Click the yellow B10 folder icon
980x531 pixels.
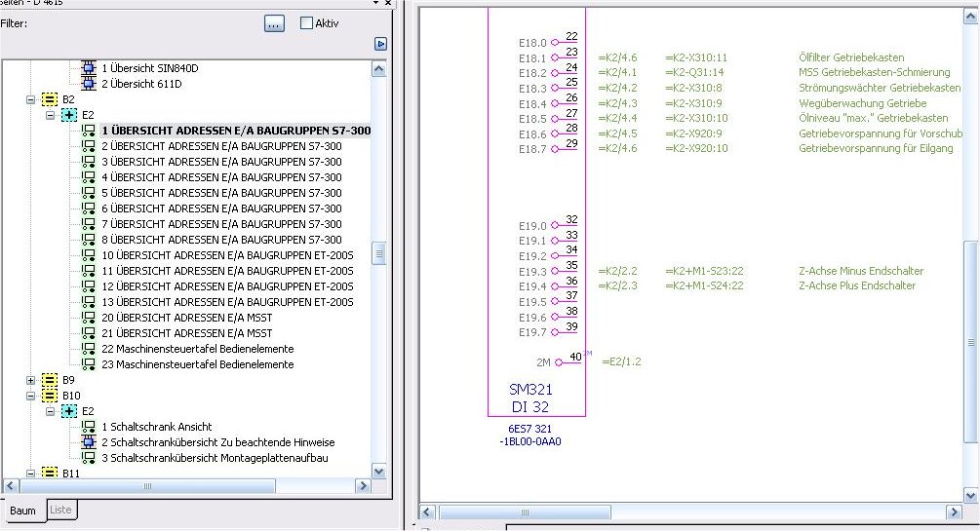coord(50,396)
